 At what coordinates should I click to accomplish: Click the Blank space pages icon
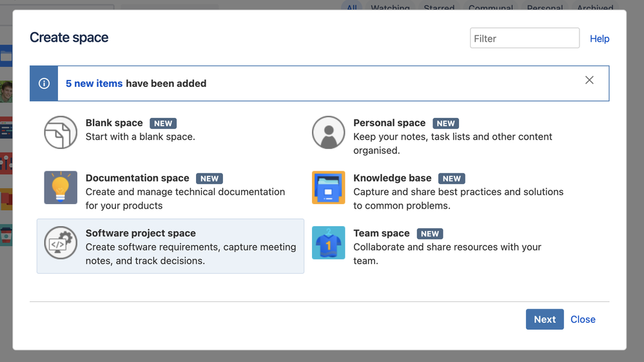point(61,132)
